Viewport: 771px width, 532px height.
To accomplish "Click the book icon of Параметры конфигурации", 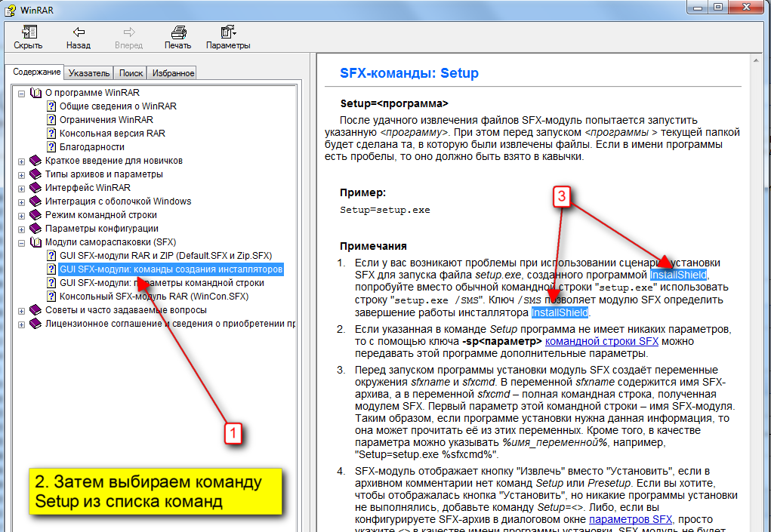I will coord(35,229).
